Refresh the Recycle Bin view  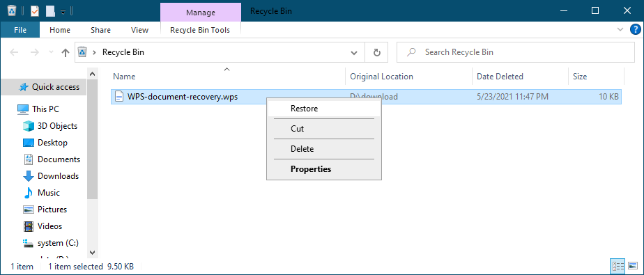[376, 52]
